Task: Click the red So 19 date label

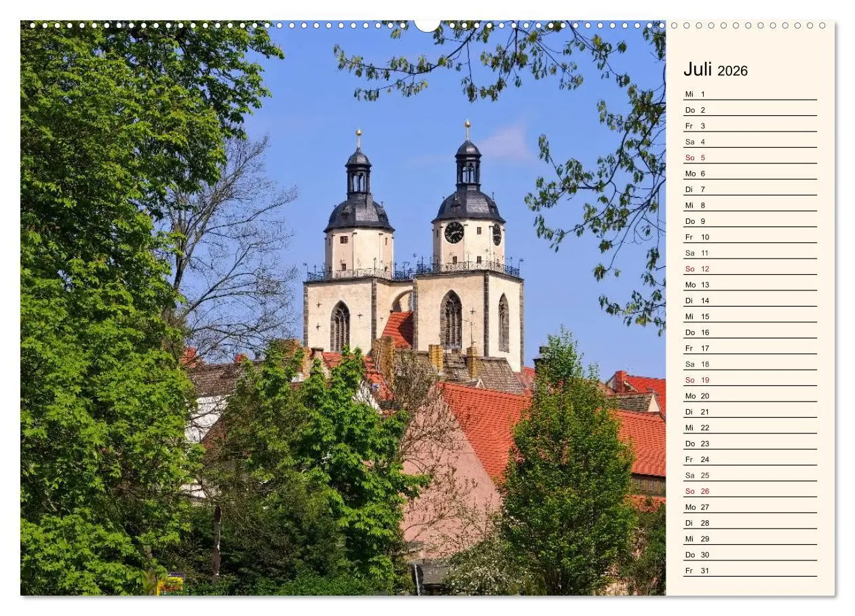Action: [x=696, y=380]
